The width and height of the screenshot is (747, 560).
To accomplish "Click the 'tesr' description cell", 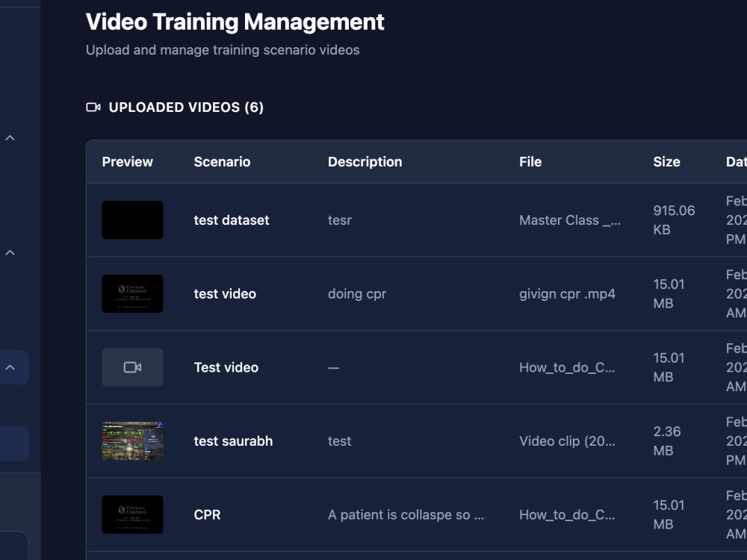I will tap(340, 220).
